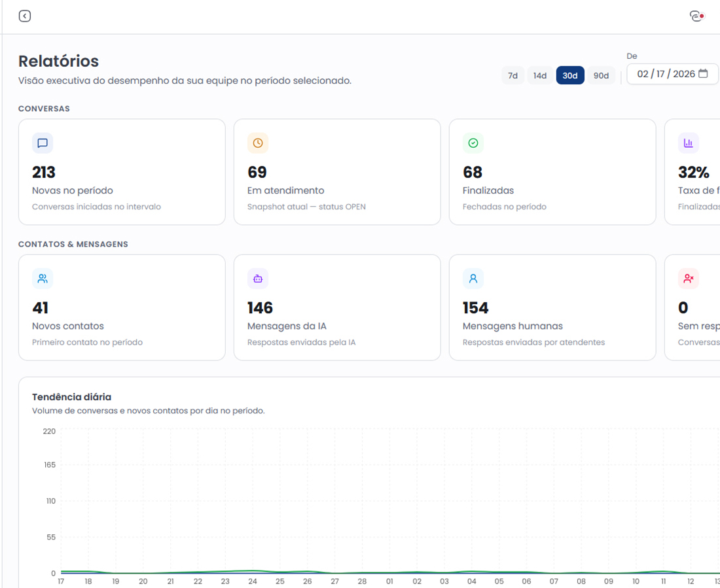This screenshot has height=588, width=720.
Task: Select the 14d period filter
Action: click(540, 76)
